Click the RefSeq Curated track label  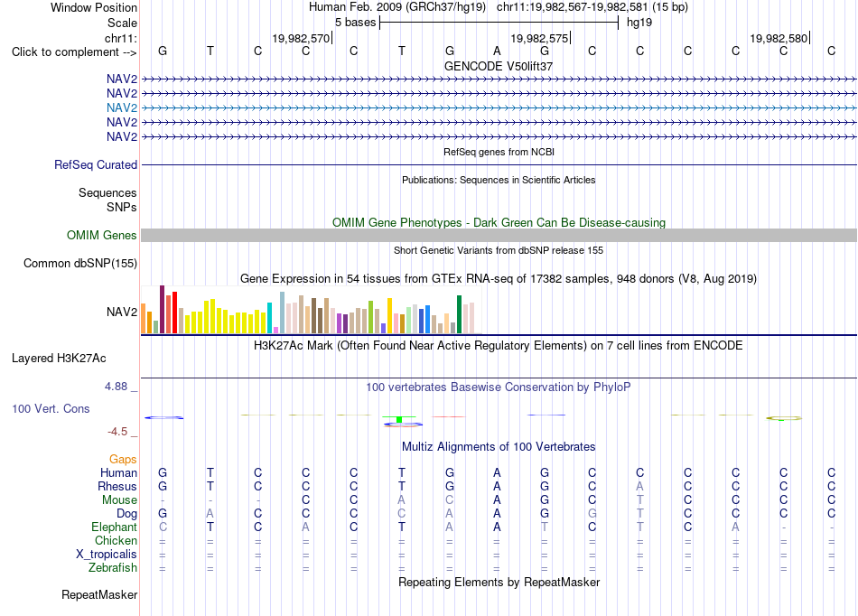coord(96,164)
